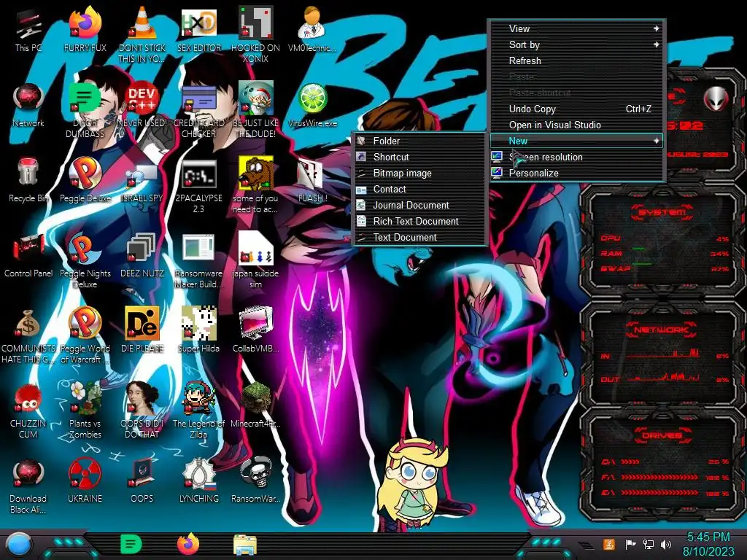Select the CHUZZIN CUM icon
This screenshot has width=747, height=560.
[28, 411]
